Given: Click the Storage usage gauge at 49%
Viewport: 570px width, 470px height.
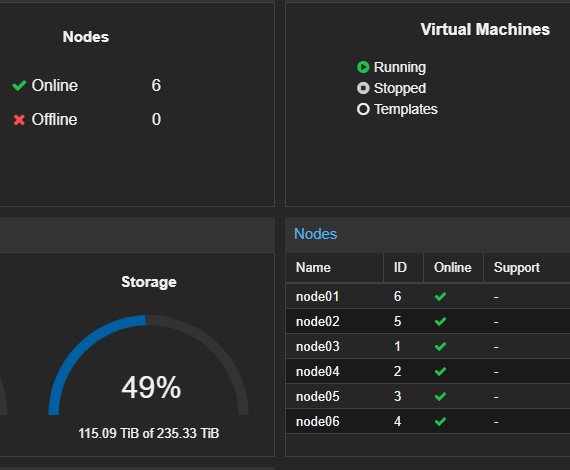Looking at the screenshot, I should [x=148, y=365].
